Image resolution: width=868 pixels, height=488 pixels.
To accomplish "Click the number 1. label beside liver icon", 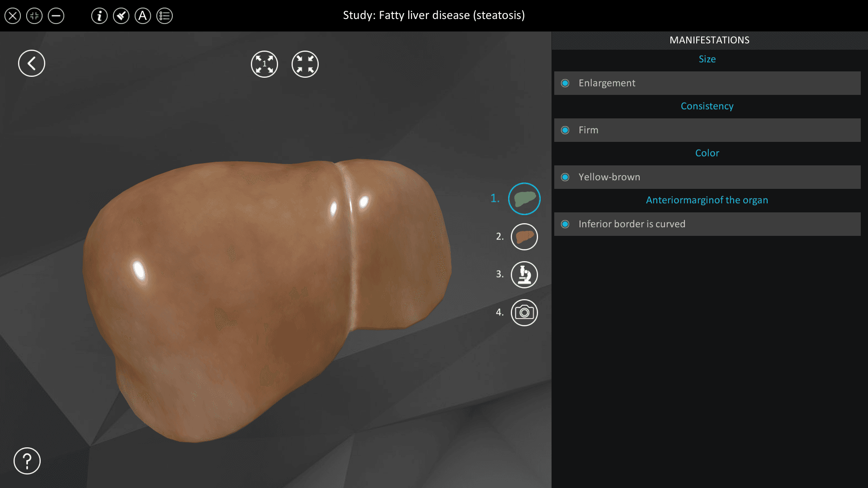I will pyautogui.click(x=495, y=198).
